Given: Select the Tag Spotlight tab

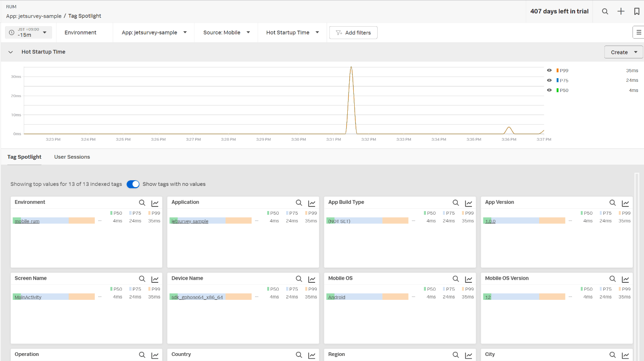Looking at the screenshot, I should tap(24, 157).
